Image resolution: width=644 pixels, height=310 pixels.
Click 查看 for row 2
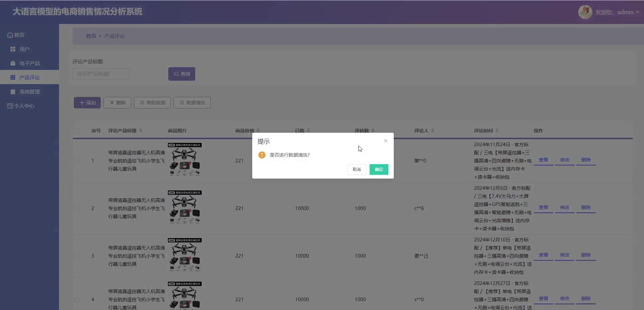click(x=544, y=207)
